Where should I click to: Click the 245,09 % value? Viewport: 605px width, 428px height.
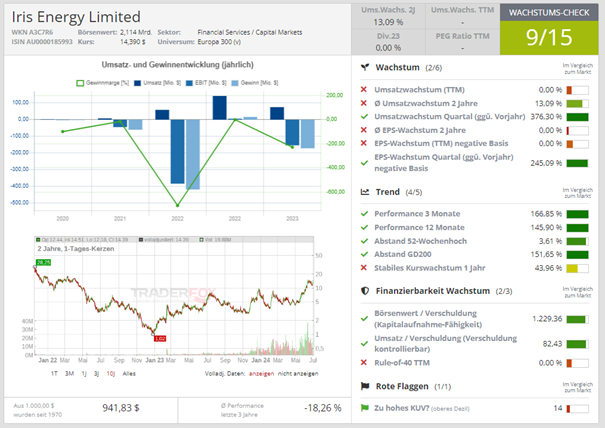pos(546,163)
